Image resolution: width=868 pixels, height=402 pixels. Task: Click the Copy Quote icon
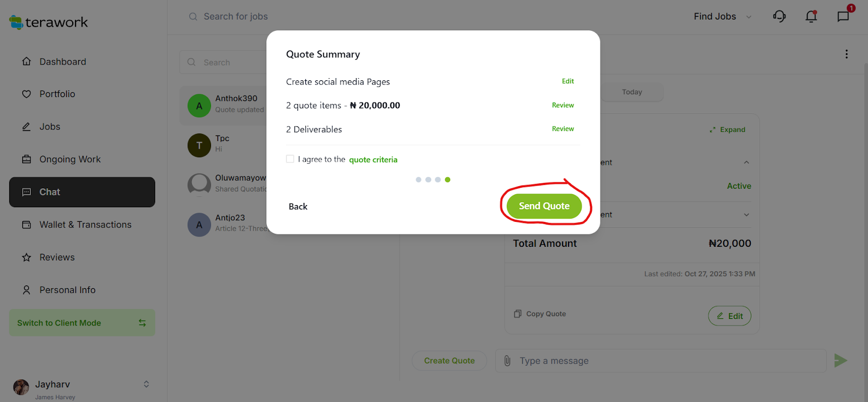pos(518,314)
